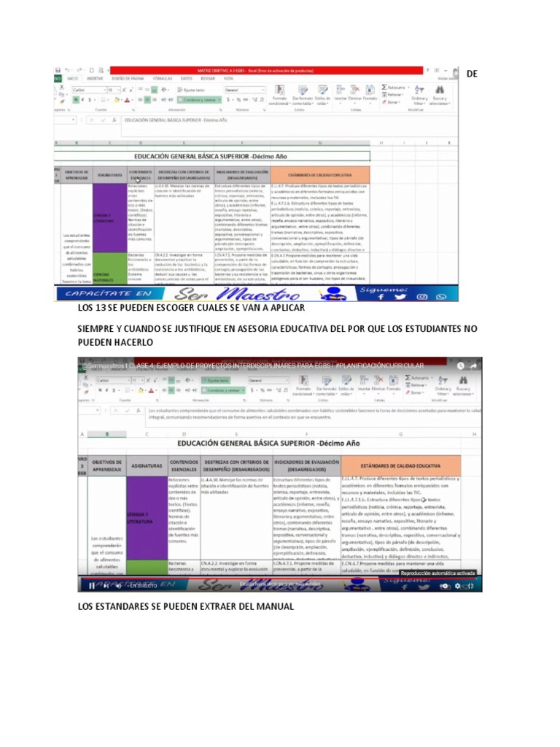Open Formato condicional in the red-titled Excel window
Viewport: 560px width, 747px height.
tap(279, 96)
